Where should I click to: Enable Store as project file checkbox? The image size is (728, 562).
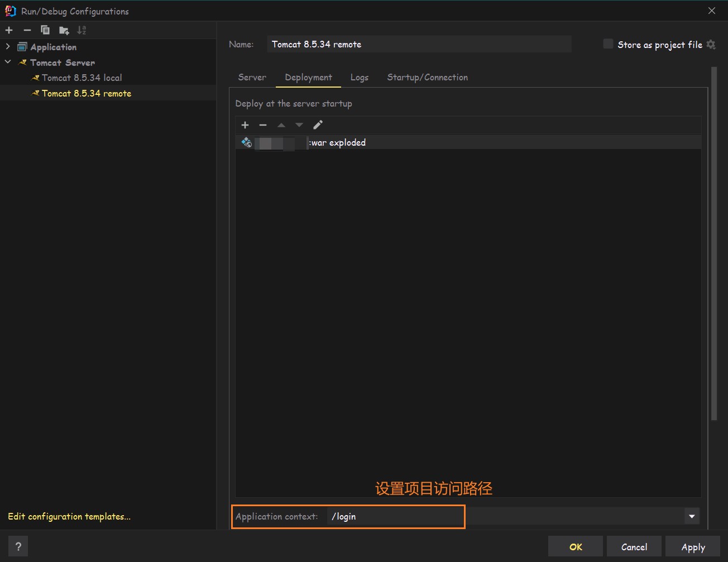[x=608, y=44]
